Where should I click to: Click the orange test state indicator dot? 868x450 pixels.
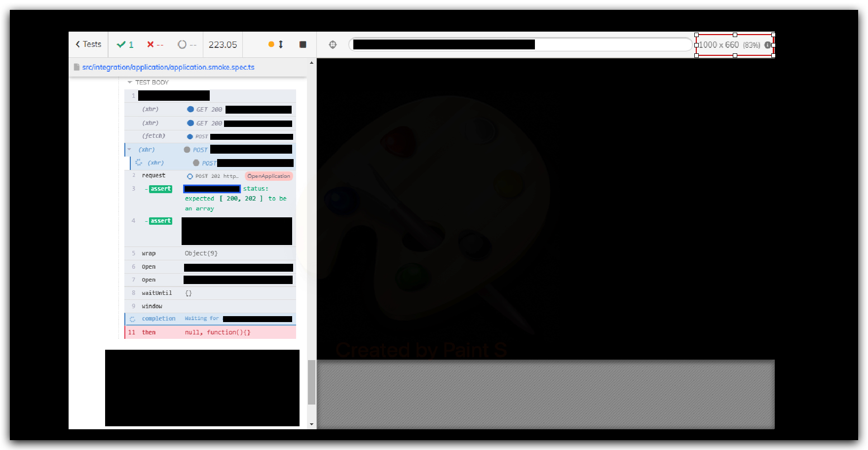coord(271,44)
